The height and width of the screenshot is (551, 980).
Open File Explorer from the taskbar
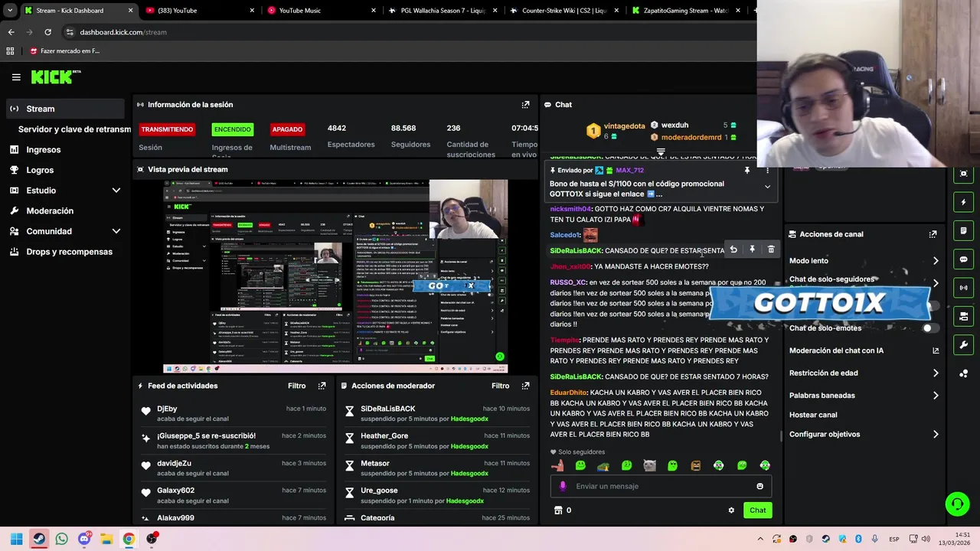(x=106, y=539)
